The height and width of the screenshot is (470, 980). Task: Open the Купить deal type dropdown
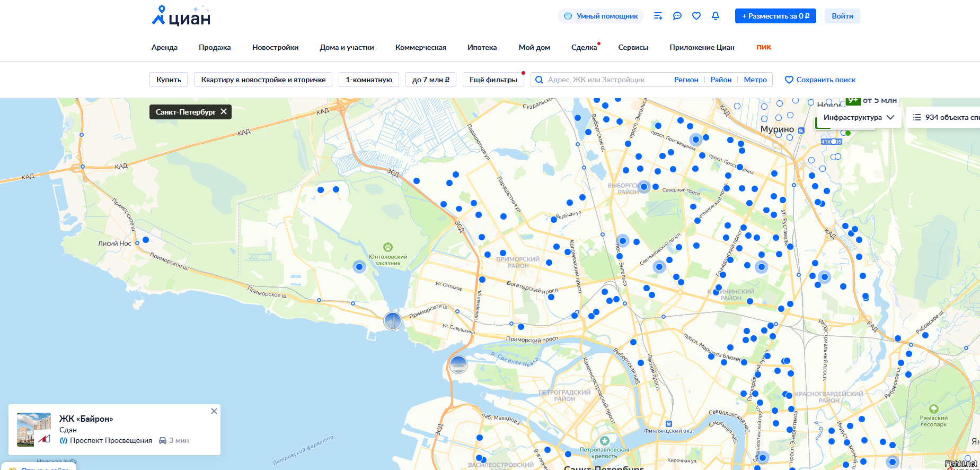click(x=169, y=80)
